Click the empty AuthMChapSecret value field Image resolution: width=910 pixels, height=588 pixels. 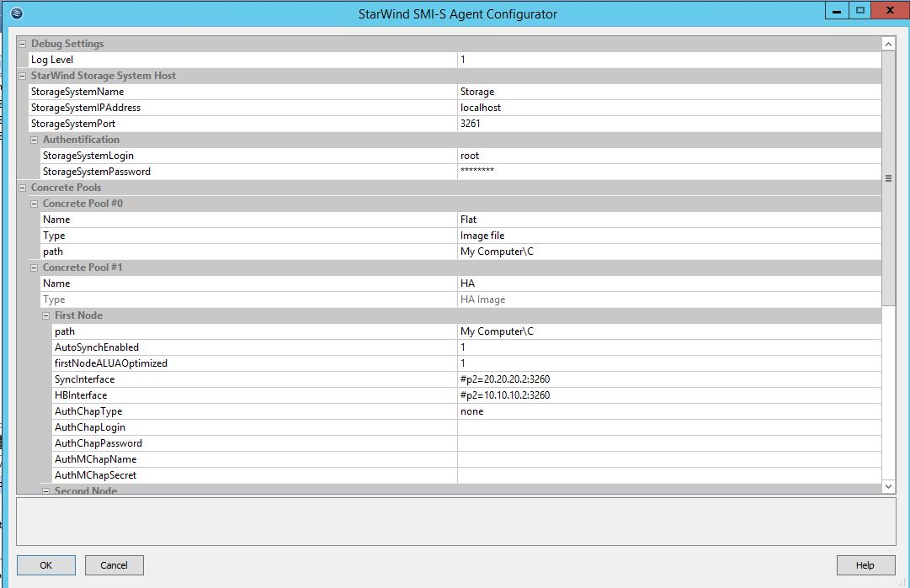click(x=669, y=475)
